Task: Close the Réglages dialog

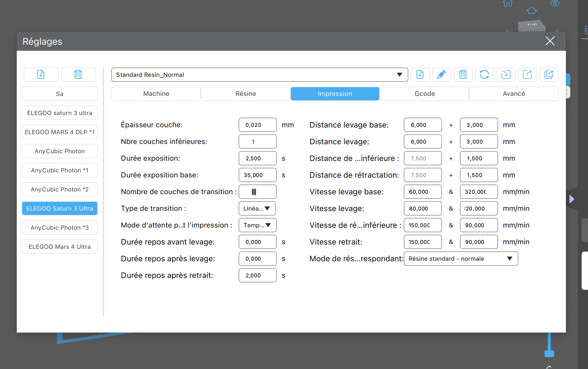Action: [x=550, y=41]
